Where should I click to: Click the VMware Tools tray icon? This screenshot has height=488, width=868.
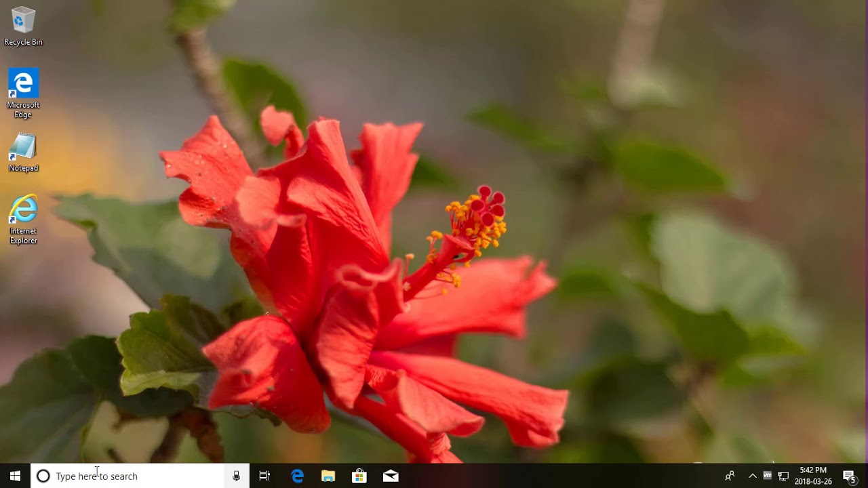pos(768,476)
